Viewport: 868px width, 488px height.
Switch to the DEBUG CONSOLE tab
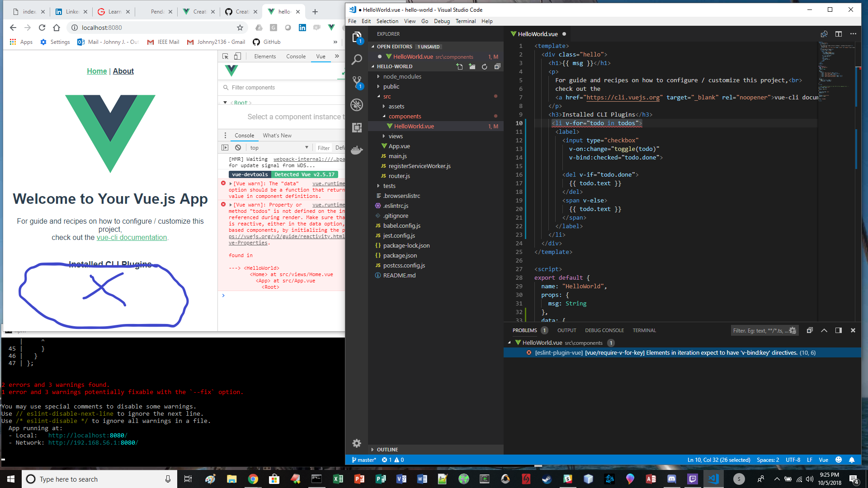pos(604,330)
